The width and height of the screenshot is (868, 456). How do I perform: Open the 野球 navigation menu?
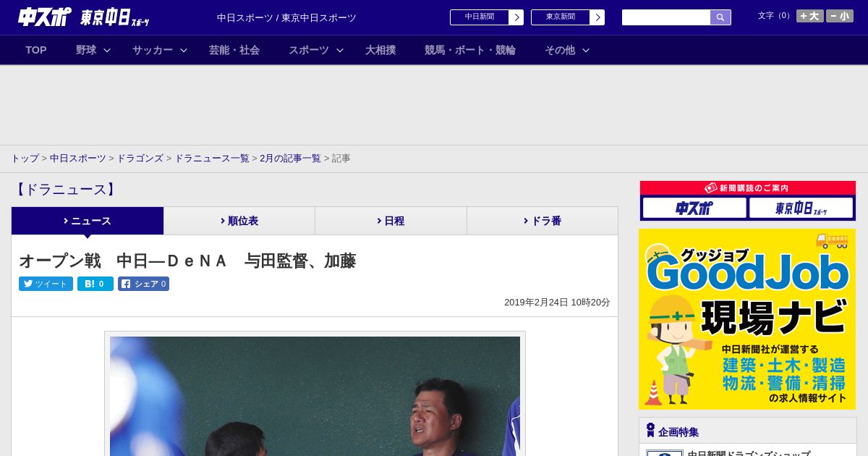pos(86,50)
